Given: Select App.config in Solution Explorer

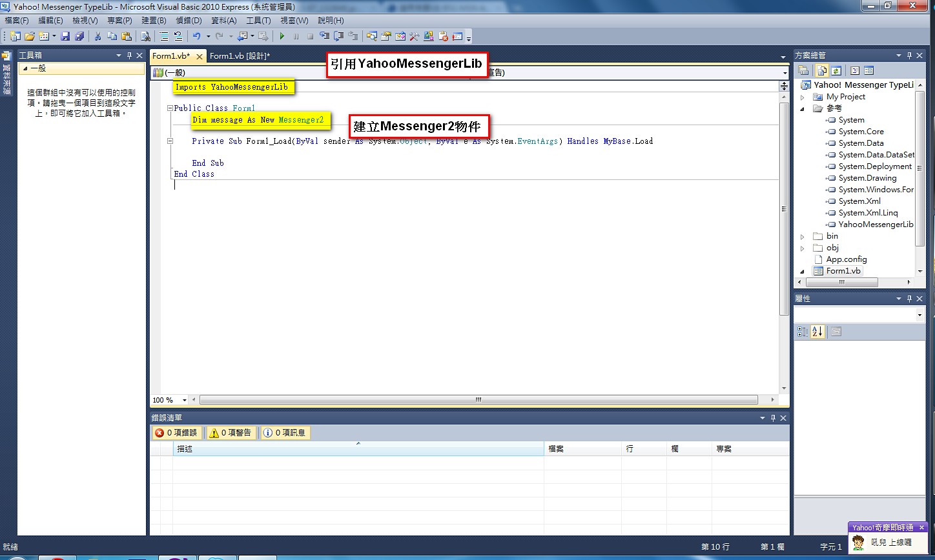Looking at the screenshot, I should 846,259.
